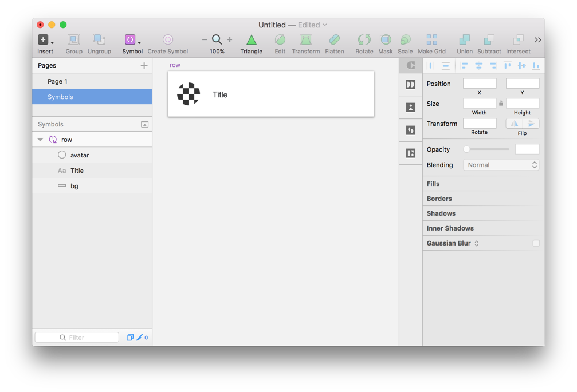This screenshot has width=577, height=392.
Task: Zoom in with the plus button
Action: tap(230, 39)
